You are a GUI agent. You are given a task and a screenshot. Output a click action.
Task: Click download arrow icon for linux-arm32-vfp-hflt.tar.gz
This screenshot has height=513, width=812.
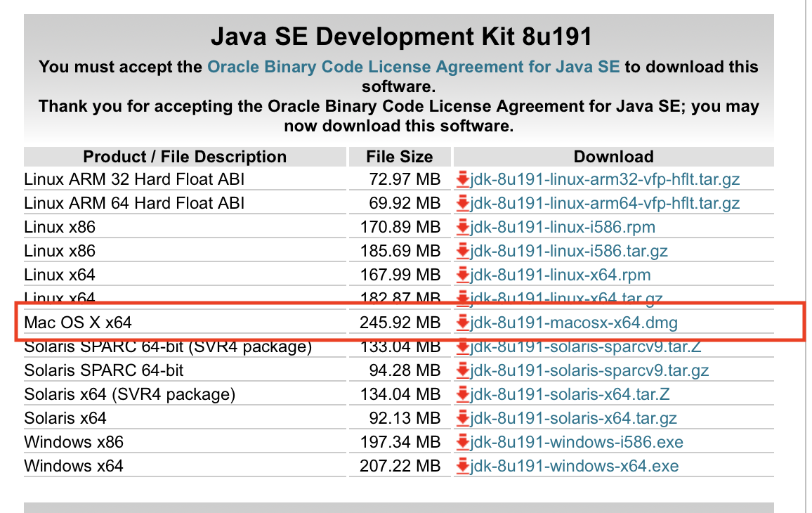point(462,180)
